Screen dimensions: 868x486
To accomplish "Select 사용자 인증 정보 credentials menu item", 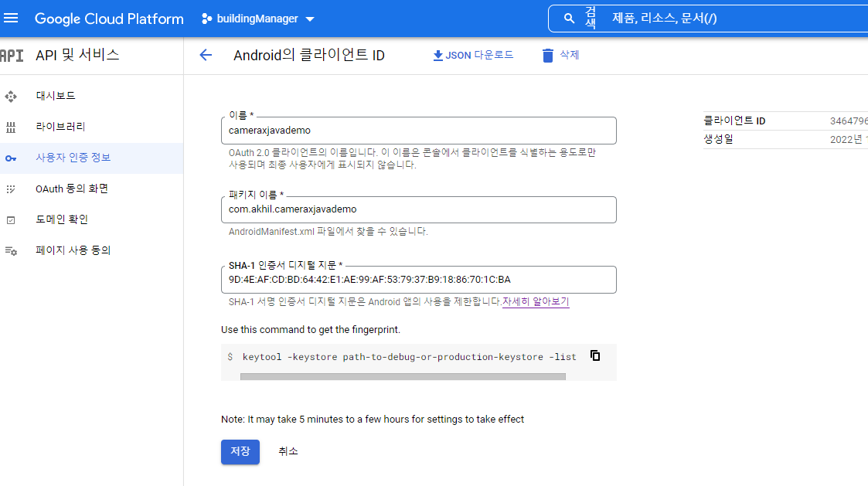I will [x=91, y=158].
